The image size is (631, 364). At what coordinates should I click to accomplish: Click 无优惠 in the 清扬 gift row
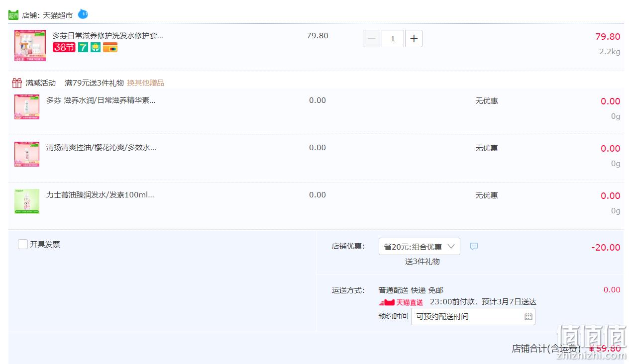click(x=487, y=148)
